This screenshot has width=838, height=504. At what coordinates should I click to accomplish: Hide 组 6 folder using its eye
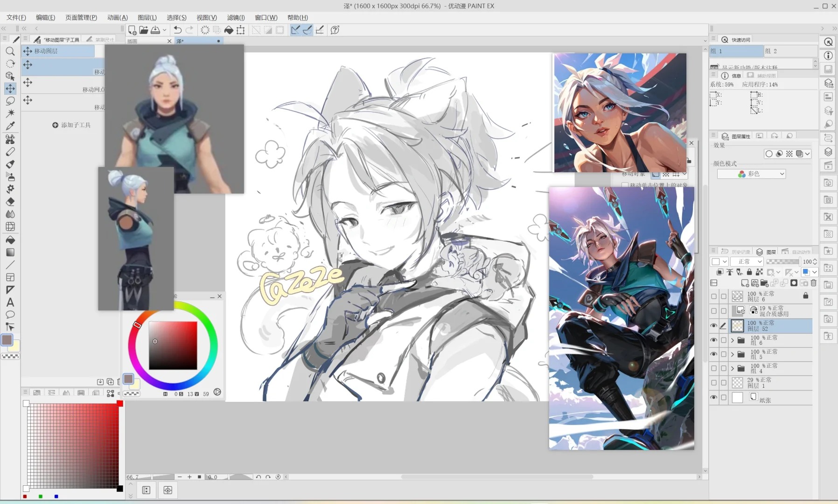714,340
